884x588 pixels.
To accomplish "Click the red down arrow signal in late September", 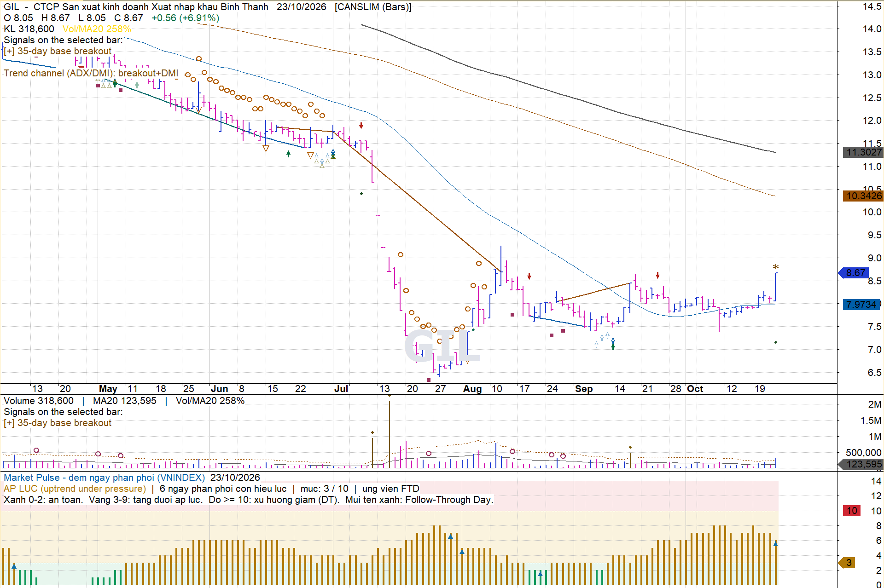I will (657, 275).
